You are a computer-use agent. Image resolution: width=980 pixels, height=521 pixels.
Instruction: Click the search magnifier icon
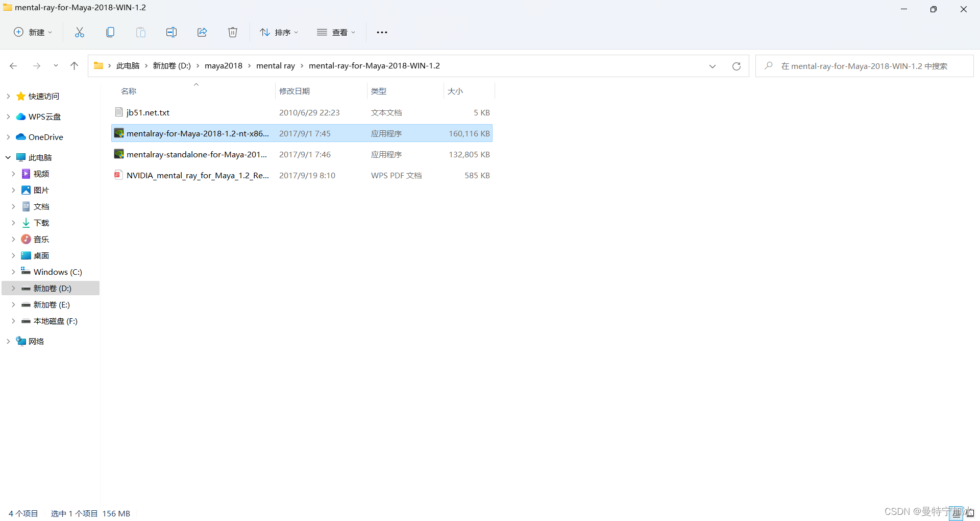tap(769, 66)
